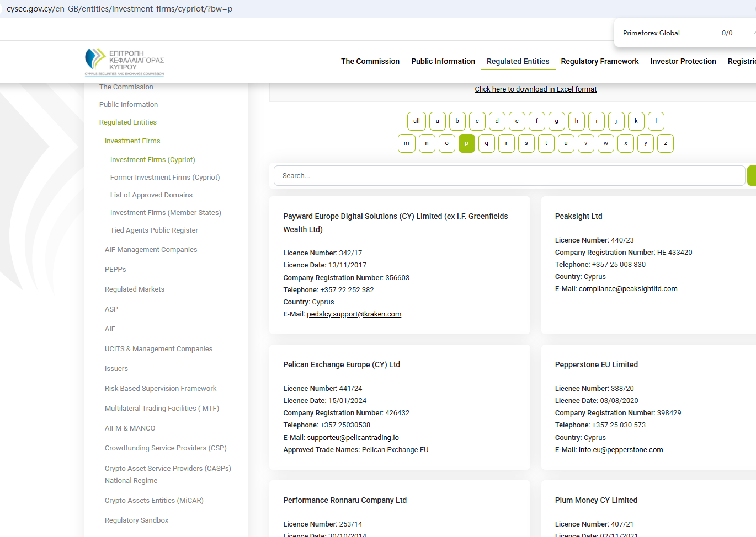Click the Primeforex Global find box

click(668, 33)
